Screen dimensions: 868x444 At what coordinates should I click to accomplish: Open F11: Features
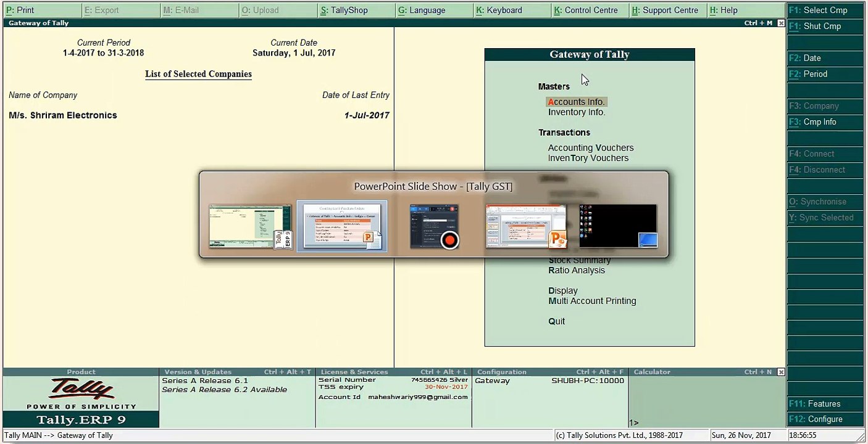[825, 404]
